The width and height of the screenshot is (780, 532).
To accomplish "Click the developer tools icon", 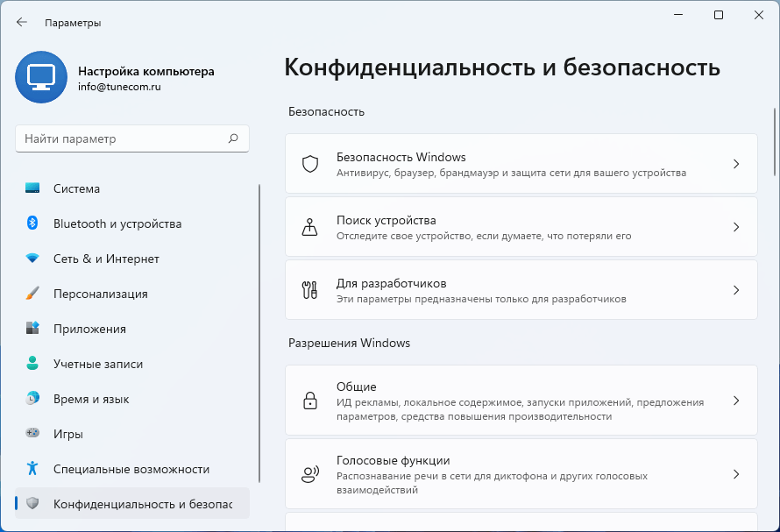I will [309, 290].
